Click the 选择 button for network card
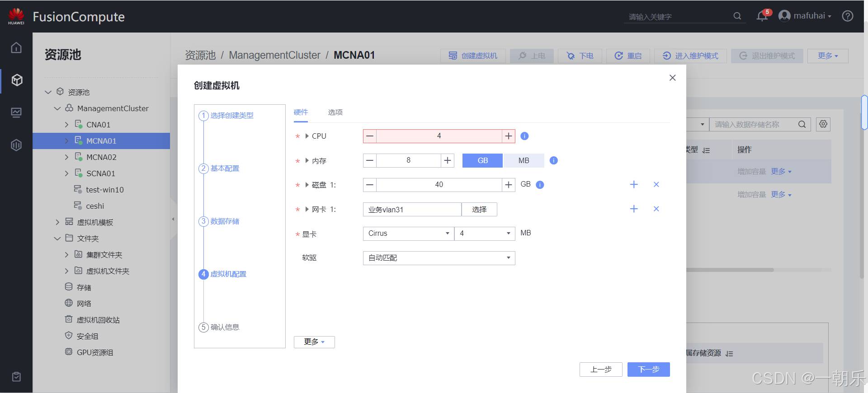The width and height of the screenshot is (868, 393). [479, 210]
